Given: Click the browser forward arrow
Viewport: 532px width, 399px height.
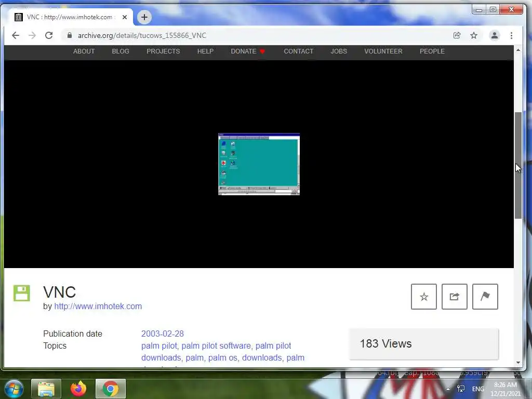Looking at the screenshot, I should coord(32,35).
